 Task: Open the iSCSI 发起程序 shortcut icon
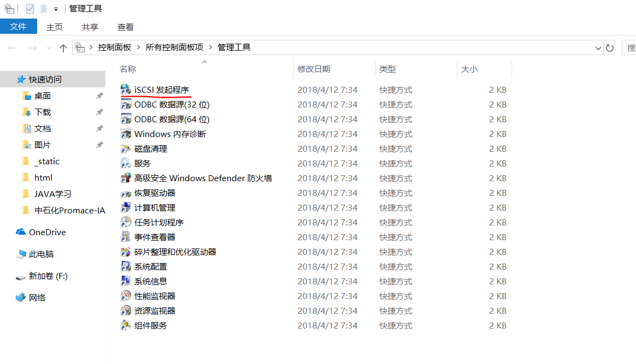[126, 89]
